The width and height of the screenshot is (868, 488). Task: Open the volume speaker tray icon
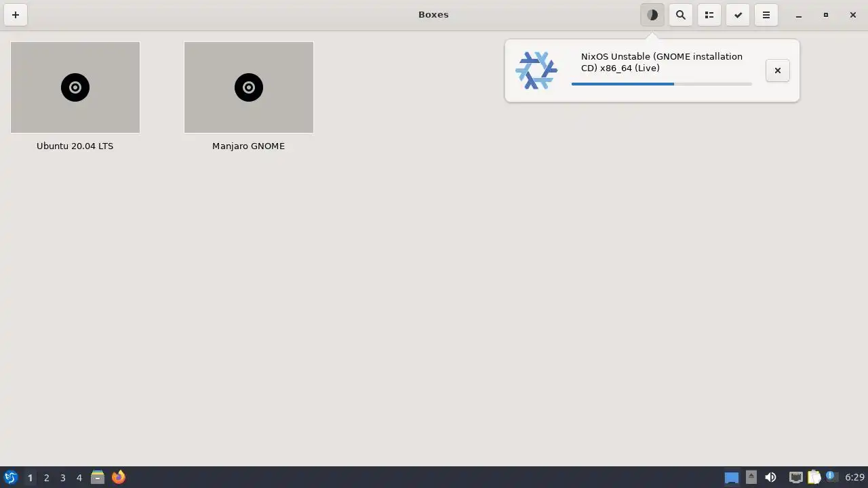coord(770,477)
